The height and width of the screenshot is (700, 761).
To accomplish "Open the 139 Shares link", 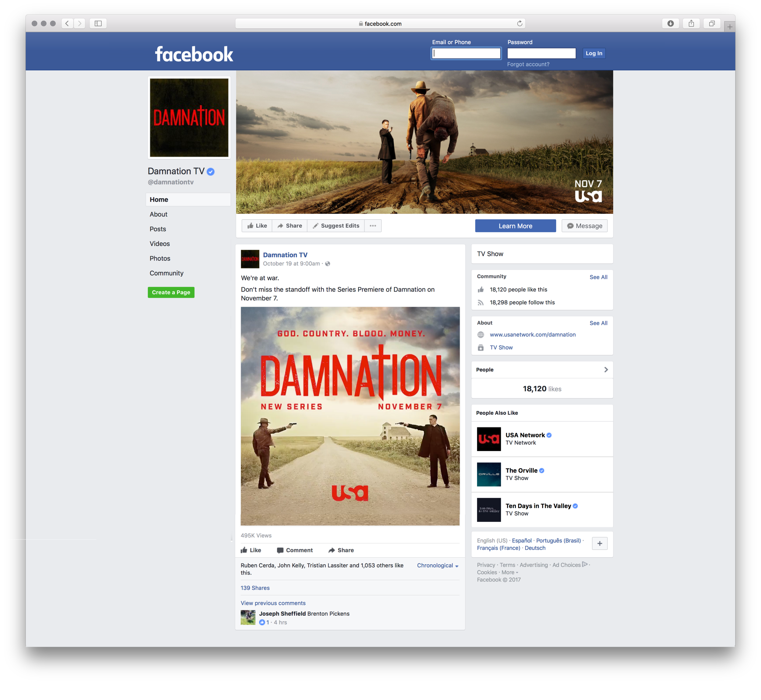I will click(255, 588).
